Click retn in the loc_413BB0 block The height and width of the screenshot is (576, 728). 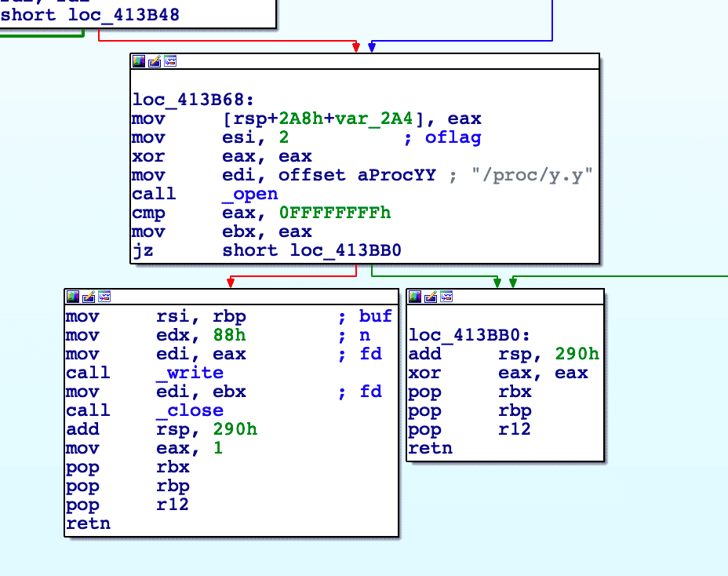click(431, 448)
